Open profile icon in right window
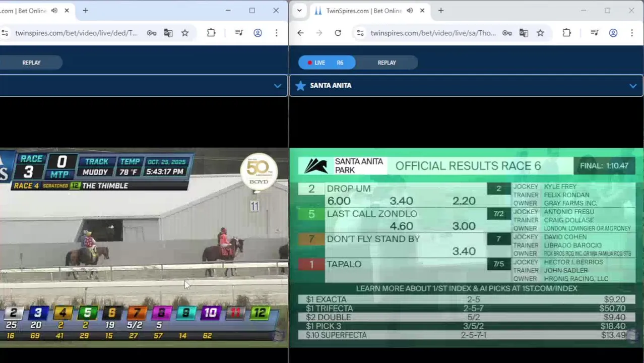644x363 pixels. click(x=613, y=33)
